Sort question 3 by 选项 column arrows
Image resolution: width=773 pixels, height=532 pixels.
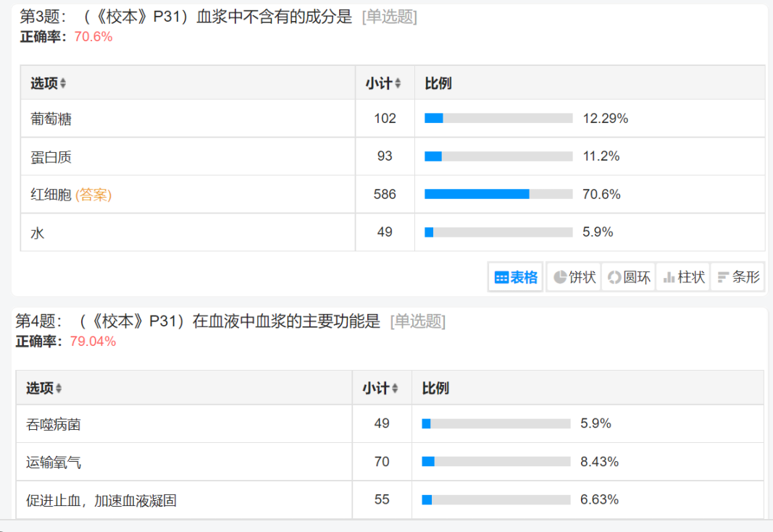point(63,84)
